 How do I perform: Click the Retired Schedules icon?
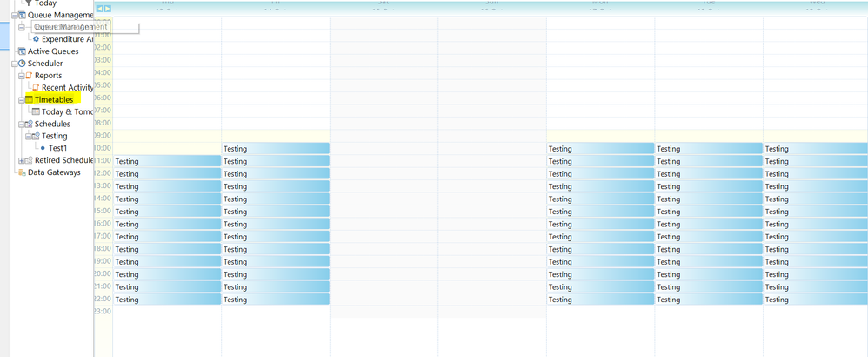tap(29, 160)
